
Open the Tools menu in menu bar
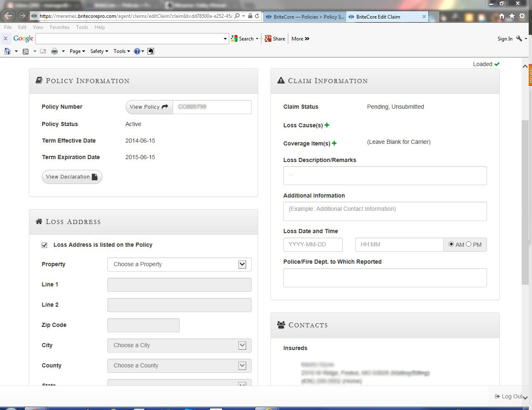coord(82,27)
